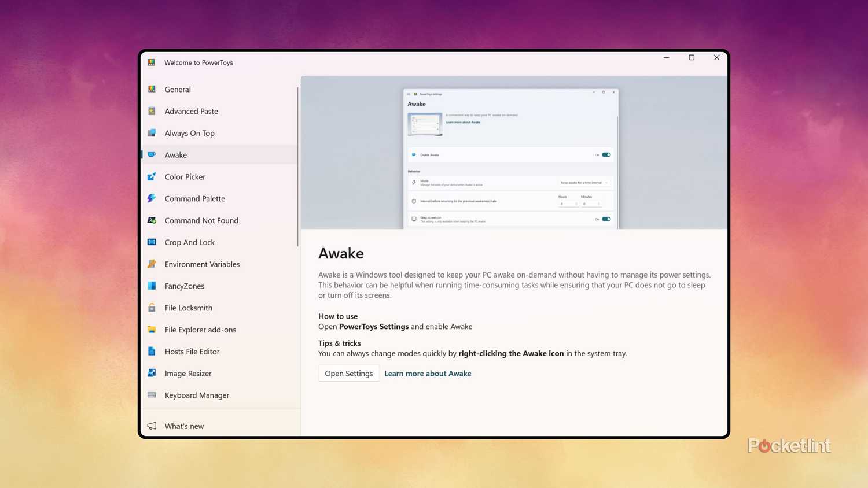
Task: Select the Always On Top icon
Action: click(x=152, y=133)
